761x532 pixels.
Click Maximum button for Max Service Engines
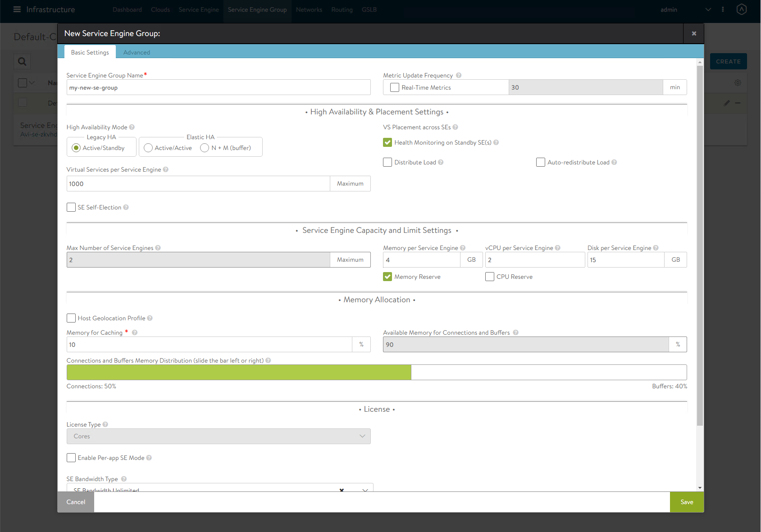(350, 259)
